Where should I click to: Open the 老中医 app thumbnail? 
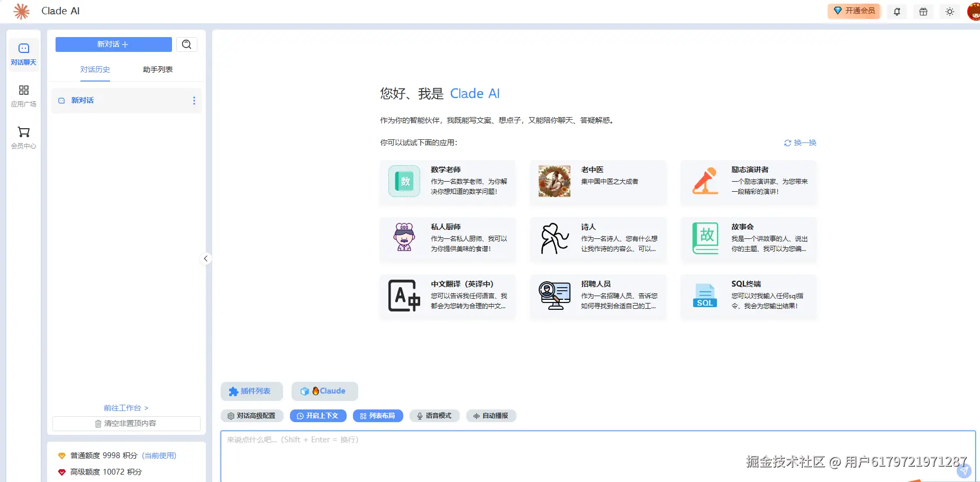tap(555, 181)
